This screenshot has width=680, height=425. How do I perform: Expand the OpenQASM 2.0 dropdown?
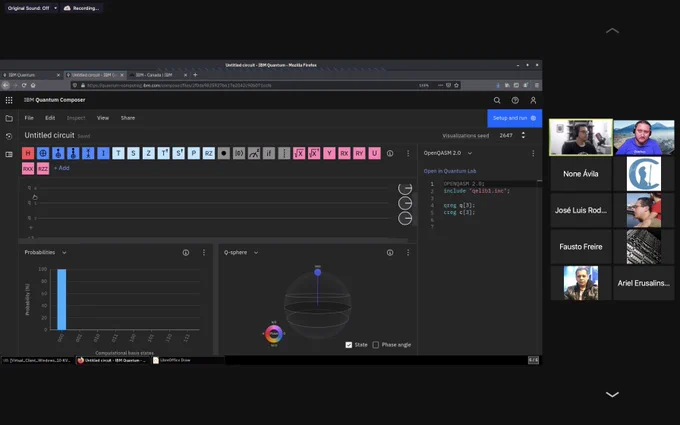click(470, 153)
